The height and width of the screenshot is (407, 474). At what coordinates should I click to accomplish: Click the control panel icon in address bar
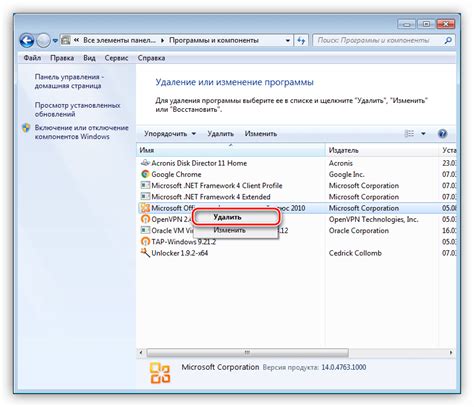click(66, 41)
